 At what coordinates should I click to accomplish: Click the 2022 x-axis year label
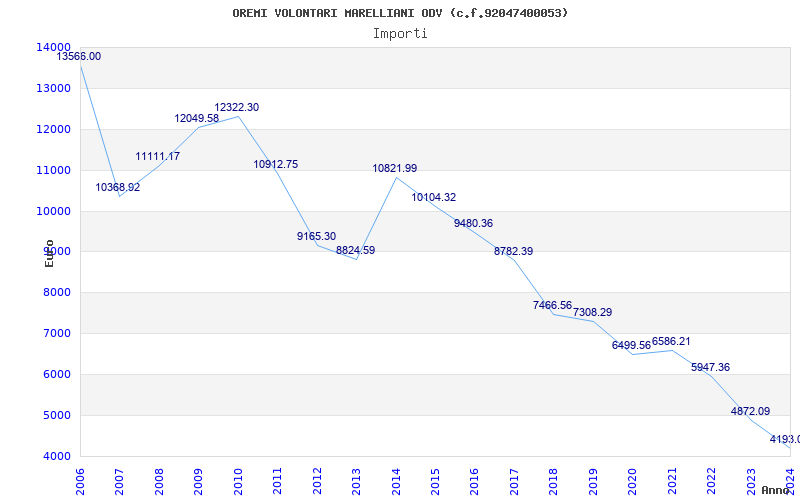point(712,481)
